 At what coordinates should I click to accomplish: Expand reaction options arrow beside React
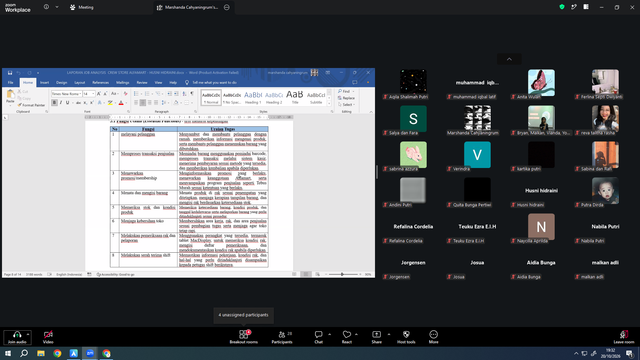pos(356,335)
